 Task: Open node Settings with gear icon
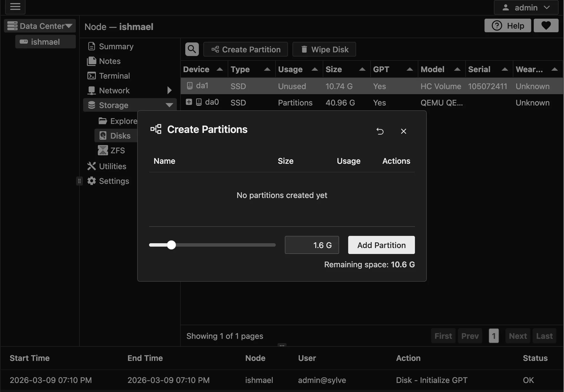(x=114, y=181)
